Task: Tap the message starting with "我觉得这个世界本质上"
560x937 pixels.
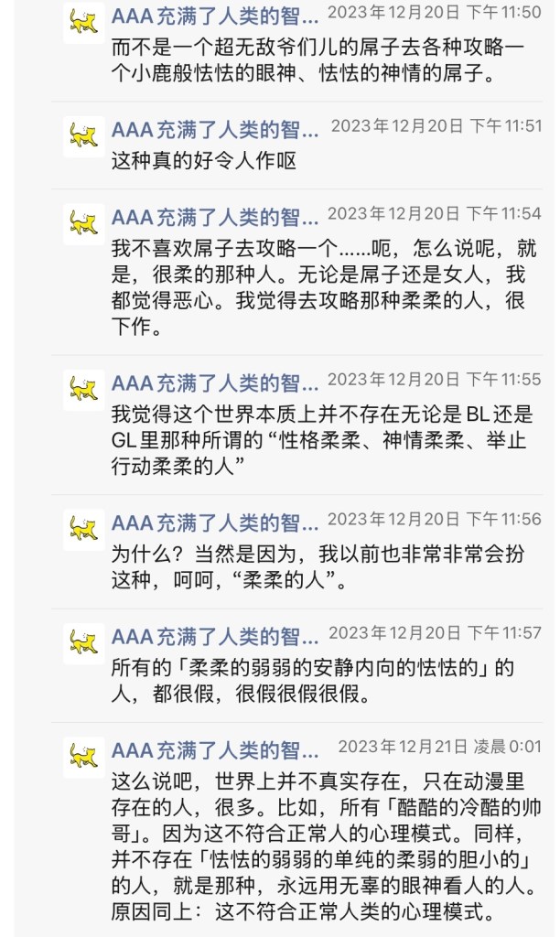Action: tap(320, 439)
